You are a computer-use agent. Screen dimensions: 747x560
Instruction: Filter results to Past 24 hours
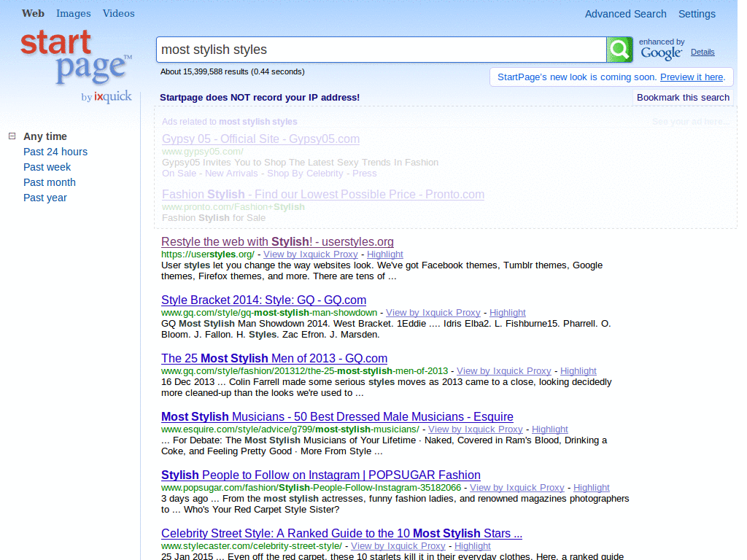coord(55,152)
